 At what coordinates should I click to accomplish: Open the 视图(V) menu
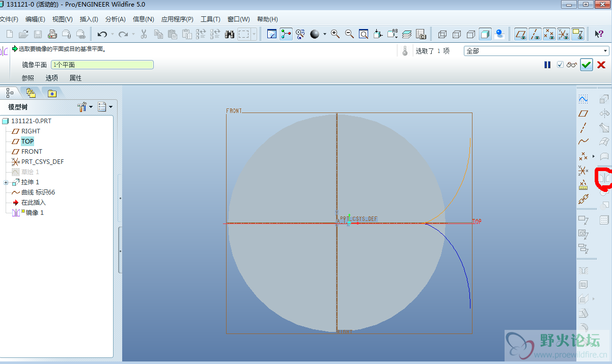click(x=62, y=19)
